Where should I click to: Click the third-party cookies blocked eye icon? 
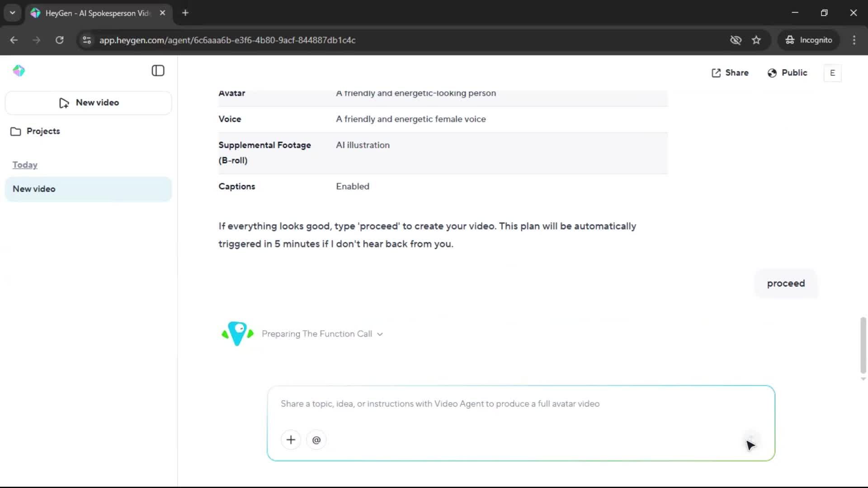click(x=736, y=40)
